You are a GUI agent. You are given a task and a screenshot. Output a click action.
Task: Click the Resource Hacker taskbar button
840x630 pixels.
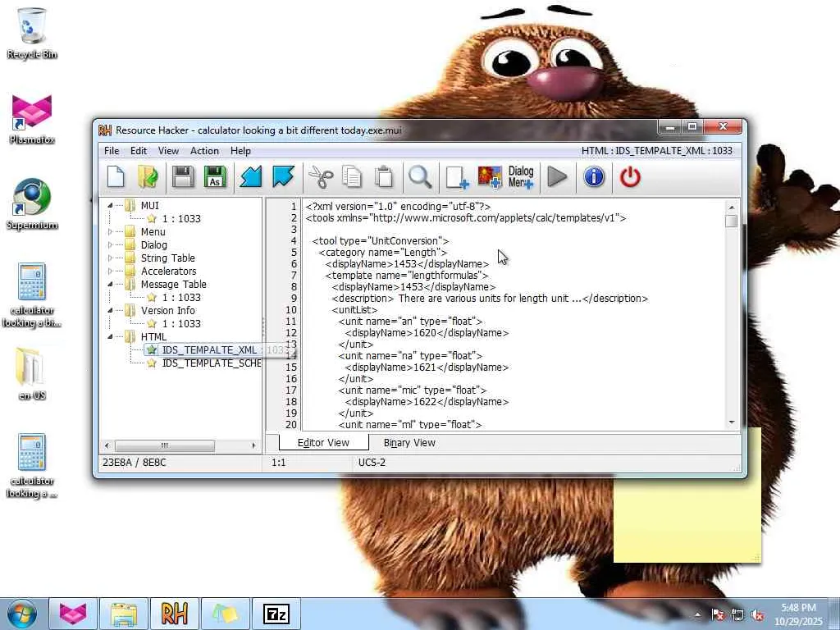pyautogui.click(x=174, y=614)
